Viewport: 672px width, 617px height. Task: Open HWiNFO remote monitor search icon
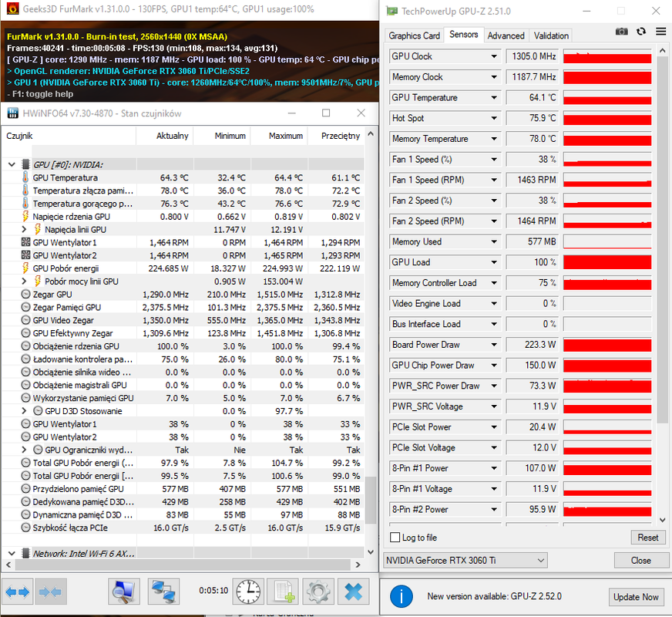[x=124, y=592]
